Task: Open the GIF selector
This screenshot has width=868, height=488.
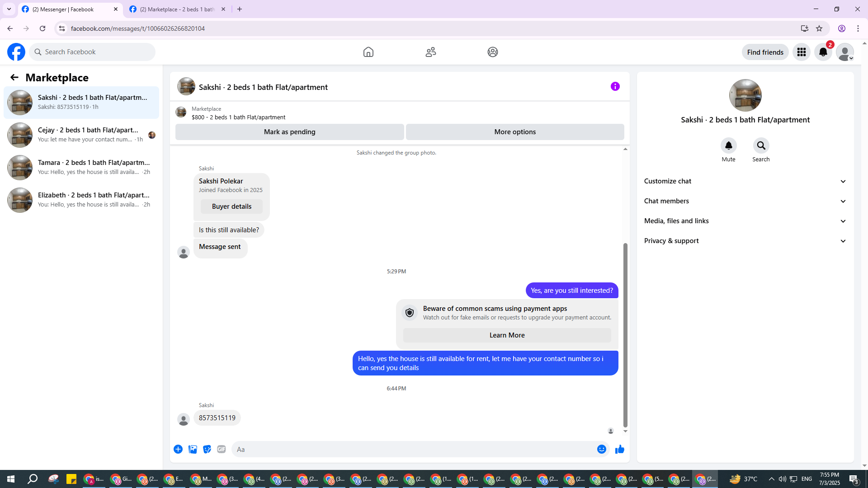Action: tap(221, 449)
